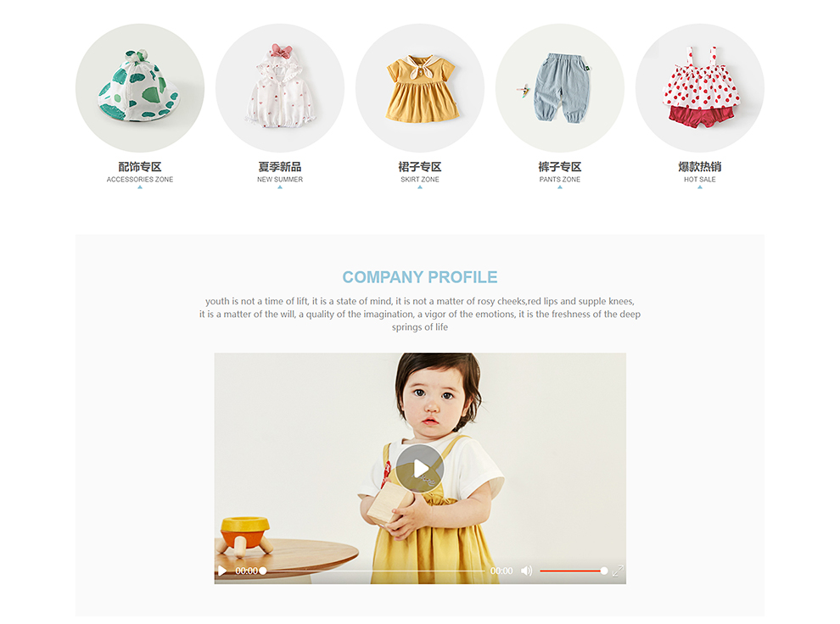840x624 pixels.
Task: Click the large center play button on video
Action: [420, 468]
